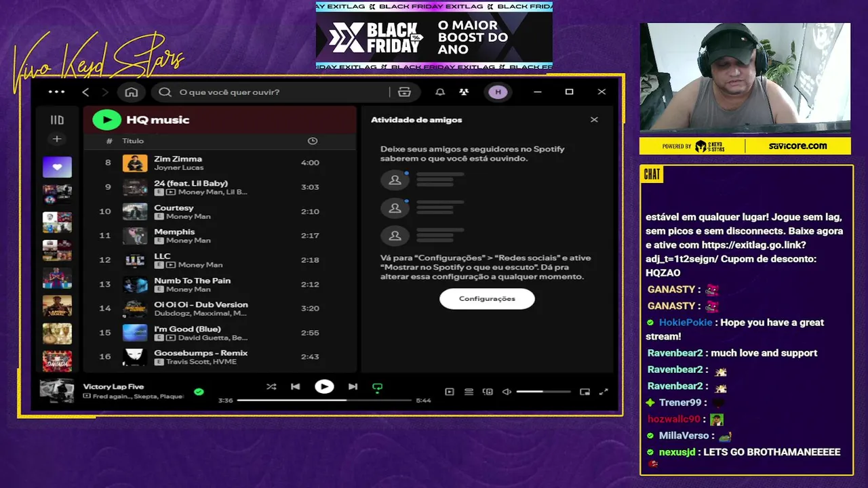
Task: Click the I'm Good (Blue) album cover
Action: point(135,333)
